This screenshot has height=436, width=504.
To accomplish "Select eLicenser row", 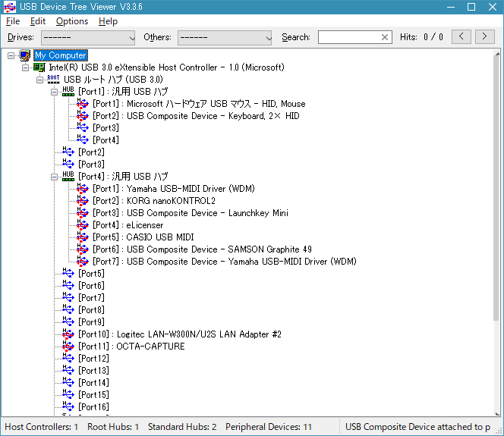I will point(128,225).
